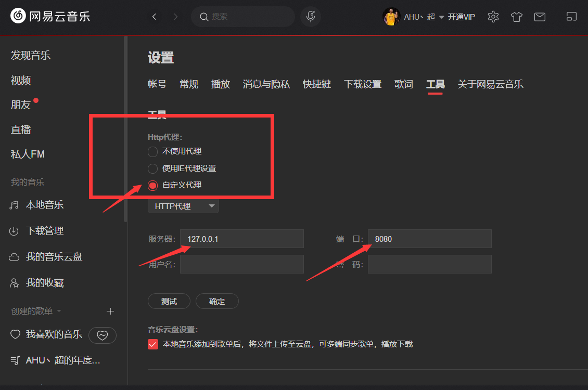Switch to mini mode icon
Viewport: 588px width, 390px height.
click(571, 17)
